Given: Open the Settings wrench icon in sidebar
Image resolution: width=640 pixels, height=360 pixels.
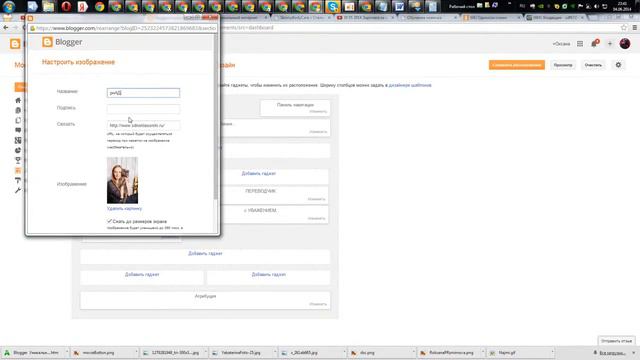Looking at the screenshot, I should 18,191.
